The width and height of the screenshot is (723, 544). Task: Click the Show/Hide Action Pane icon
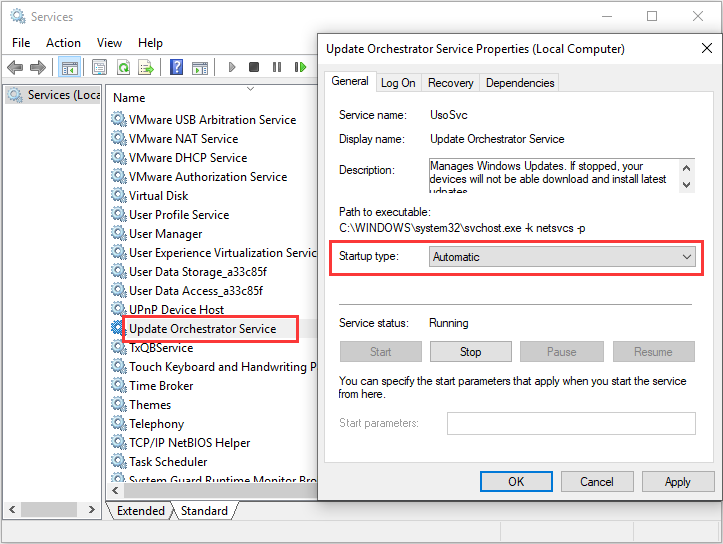pyautogui.click(x=200, y=67)
